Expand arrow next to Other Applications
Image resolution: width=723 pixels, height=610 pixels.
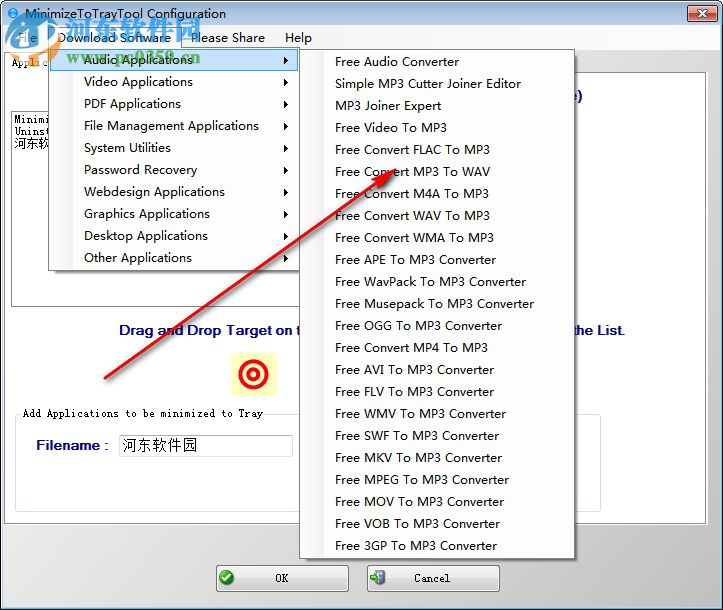[286, 258]
